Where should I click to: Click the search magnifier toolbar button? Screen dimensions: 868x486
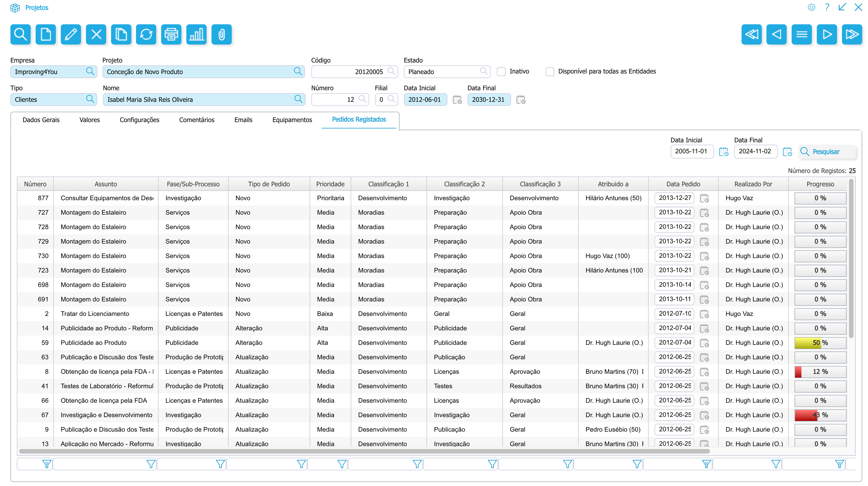point(20,34)
